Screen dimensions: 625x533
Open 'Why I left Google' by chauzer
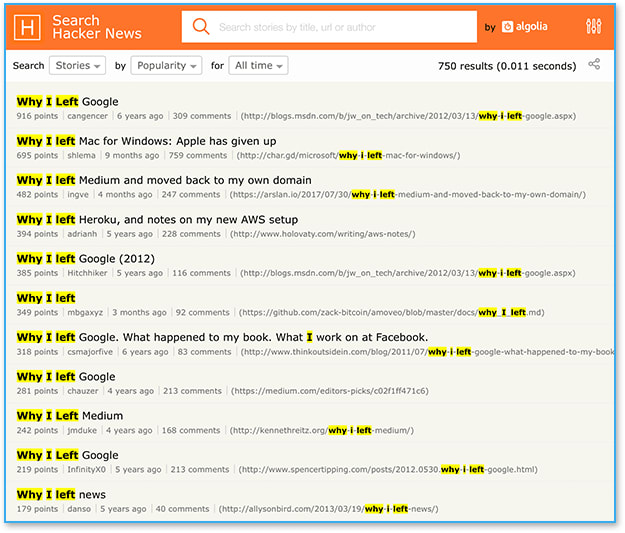tap(66, 377)
